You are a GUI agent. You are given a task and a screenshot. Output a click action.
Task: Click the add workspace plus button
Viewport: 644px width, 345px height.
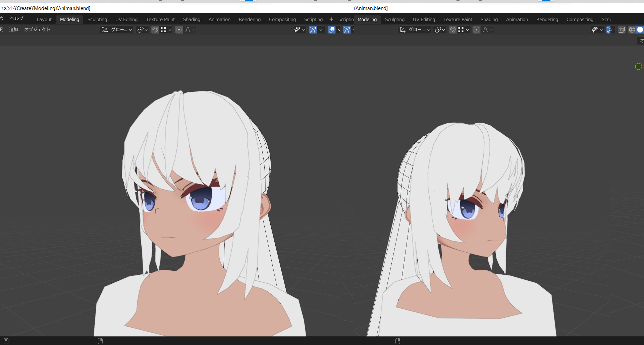coord(331,19)
